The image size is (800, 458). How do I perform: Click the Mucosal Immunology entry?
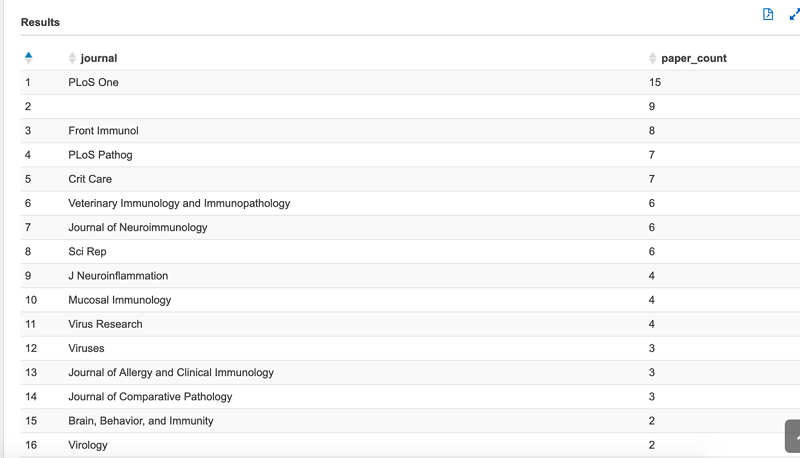click(x=120, y=300)
